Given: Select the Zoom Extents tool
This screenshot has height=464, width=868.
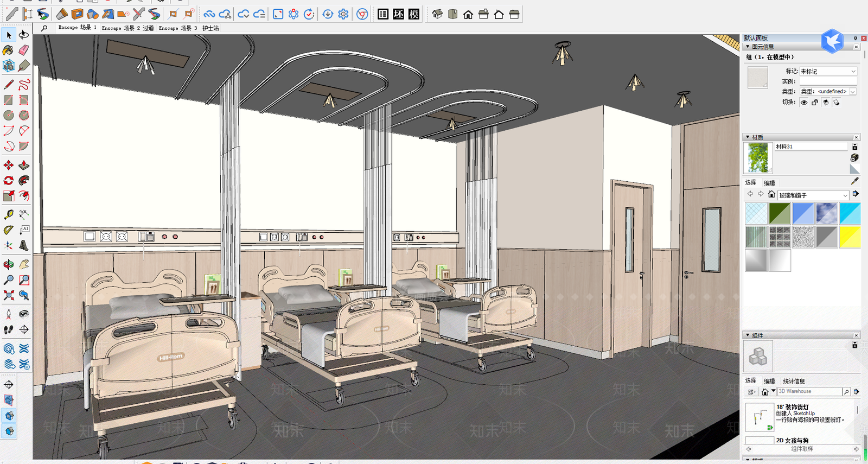Looking at the screenshot, I should point(9,295).
